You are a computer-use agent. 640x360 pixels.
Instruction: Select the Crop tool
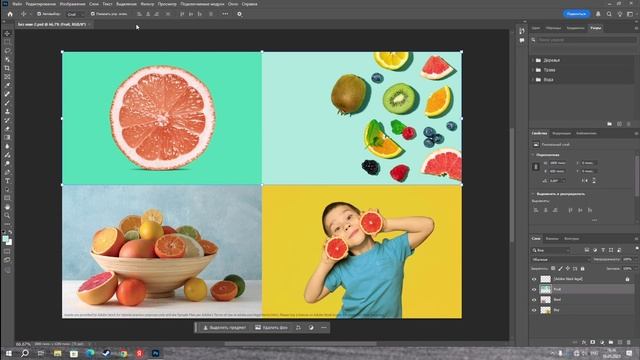pyautogui.click(x=7, y=68)
